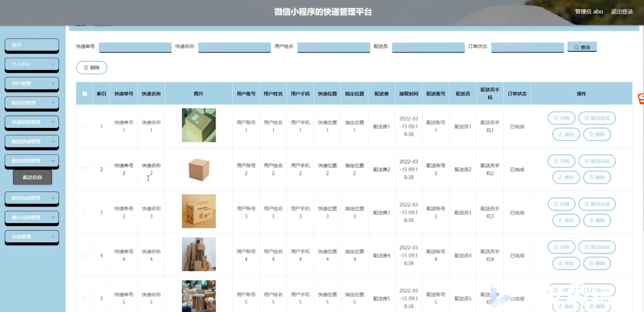
Task: Click the trash 删除 button above table
Action: (x=92, y=68)
